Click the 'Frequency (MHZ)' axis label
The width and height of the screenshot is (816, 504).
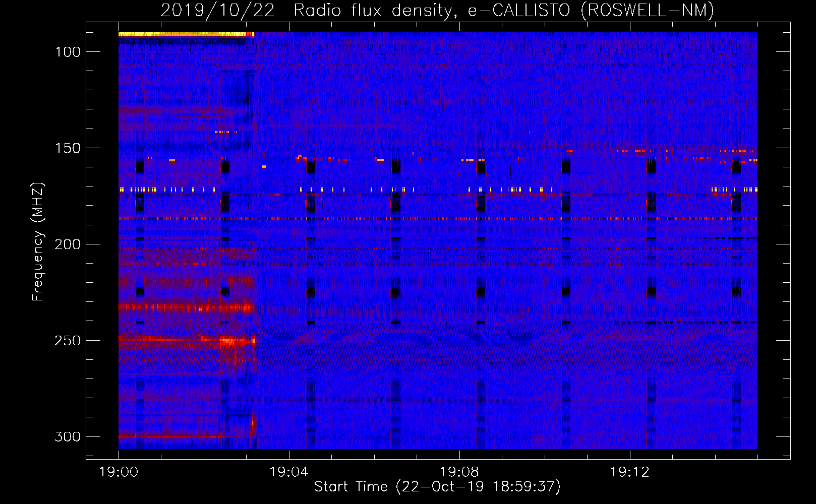38,242
